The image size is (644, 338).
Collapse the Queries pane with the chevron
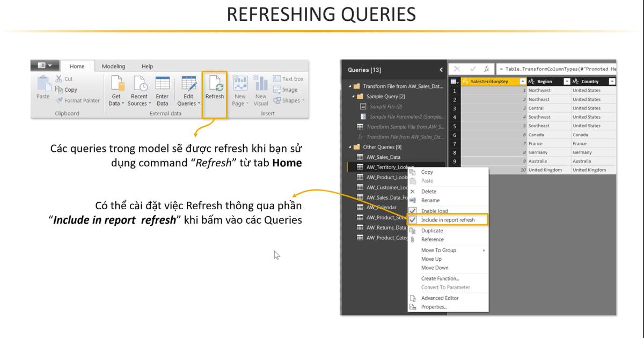click(x=441, y=69)
